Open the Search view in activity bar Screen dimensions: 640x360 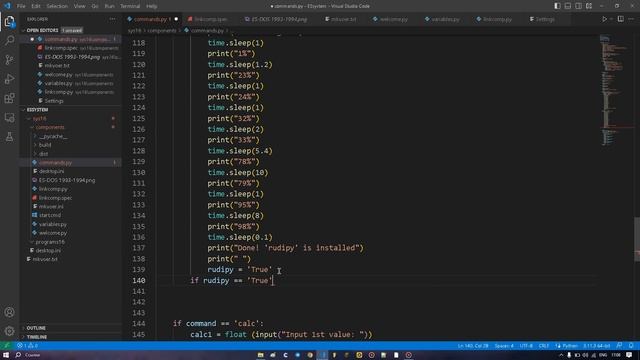click(9, 40)
